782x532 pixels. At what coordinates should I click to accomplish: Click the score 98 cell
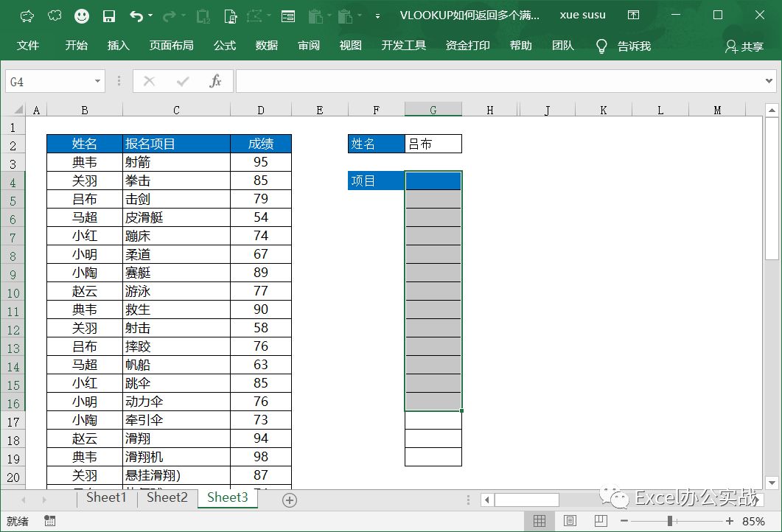(261, 457)
